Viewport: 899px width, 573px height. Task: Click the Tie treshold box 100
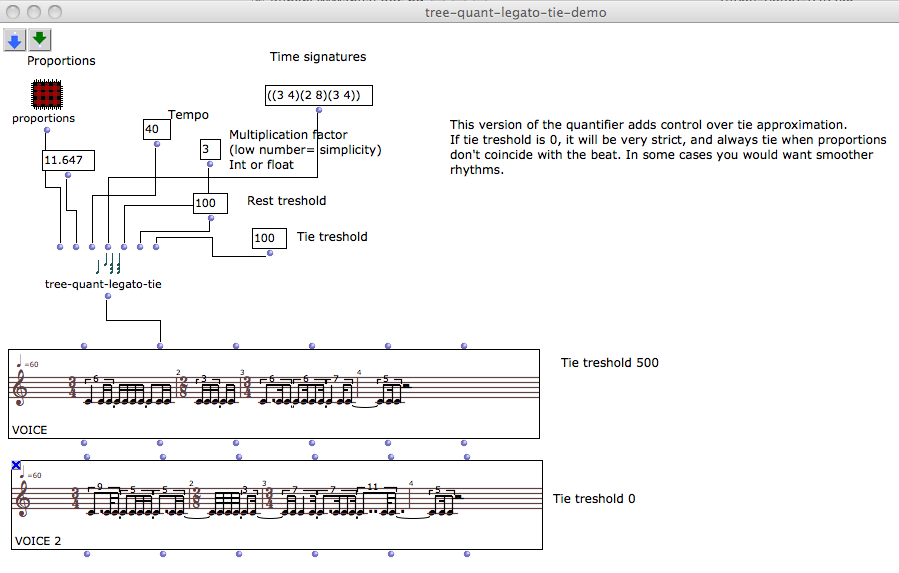(267, 238)
